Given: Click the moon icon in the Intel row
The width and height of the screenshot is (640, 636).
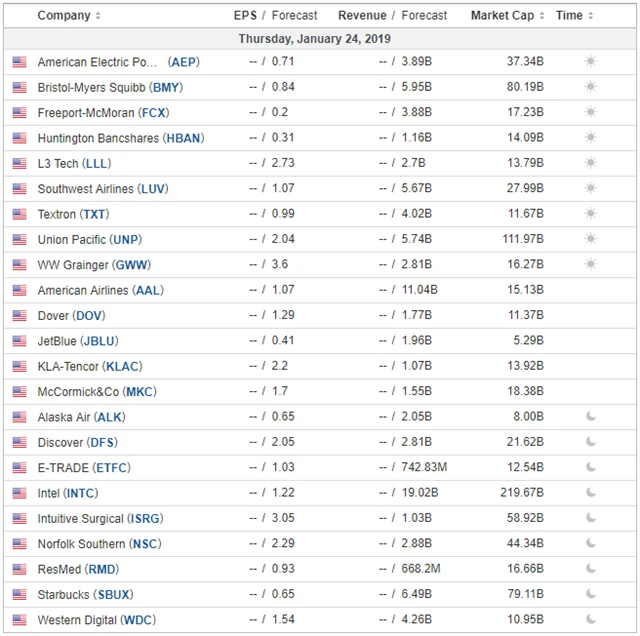Looking at the screenshot, I should pyautogui.click(x=590, y=493).
